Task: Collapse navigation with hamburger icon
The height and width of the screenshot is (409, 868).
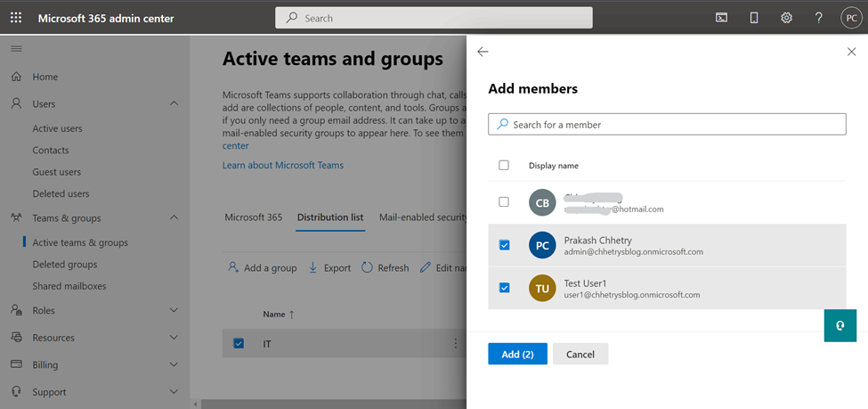Action: click(17, 49)
